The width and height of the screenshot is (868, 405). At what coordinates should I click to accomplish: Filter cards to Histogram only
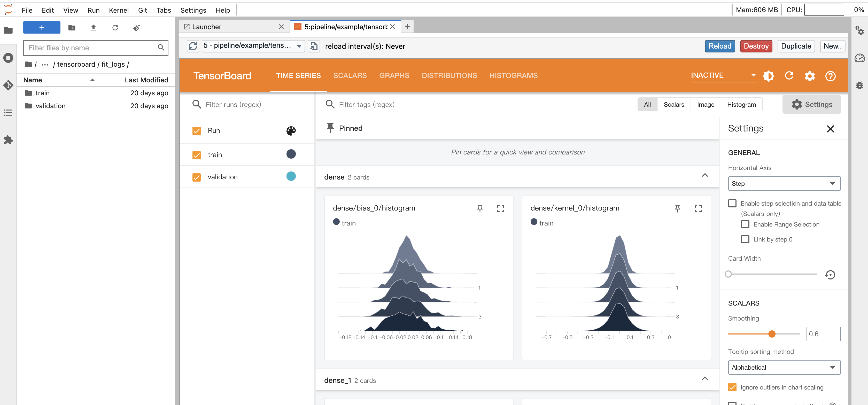tap(741, 104)
